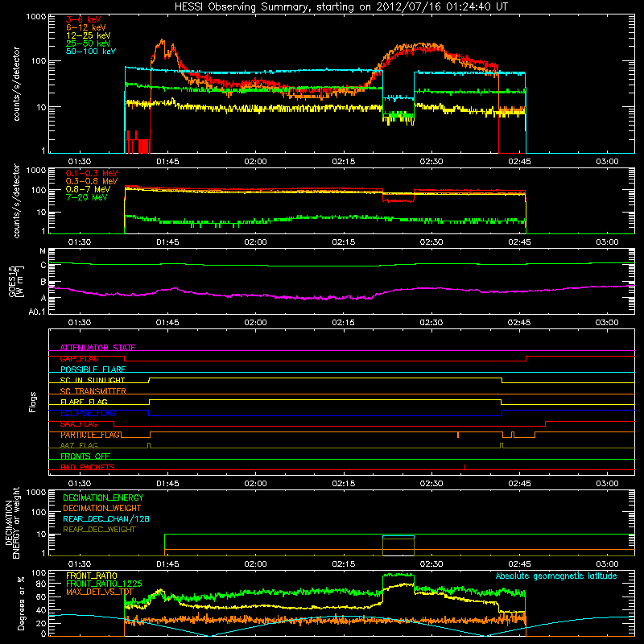Image resolution: width=644 pixels, height=644 pixels.
Task: Click the SC_IN_SUNLIGHT flag label
Action: click(x=93, y=380)
